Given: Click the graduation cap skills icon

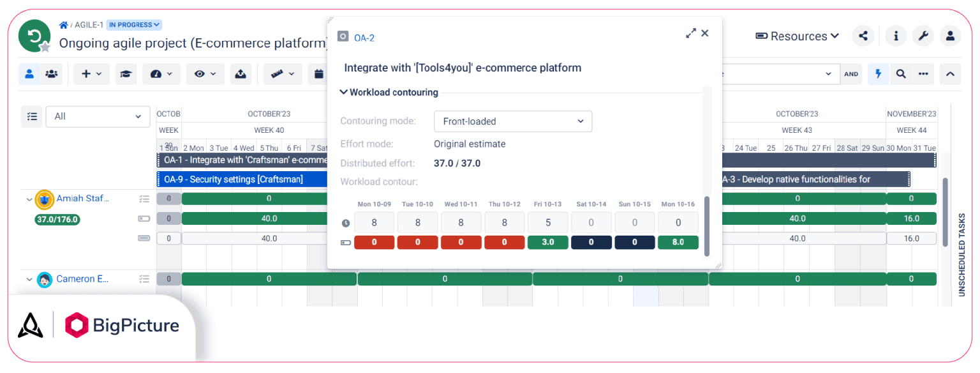Looking at the screenshot, I should coord(126,74).
